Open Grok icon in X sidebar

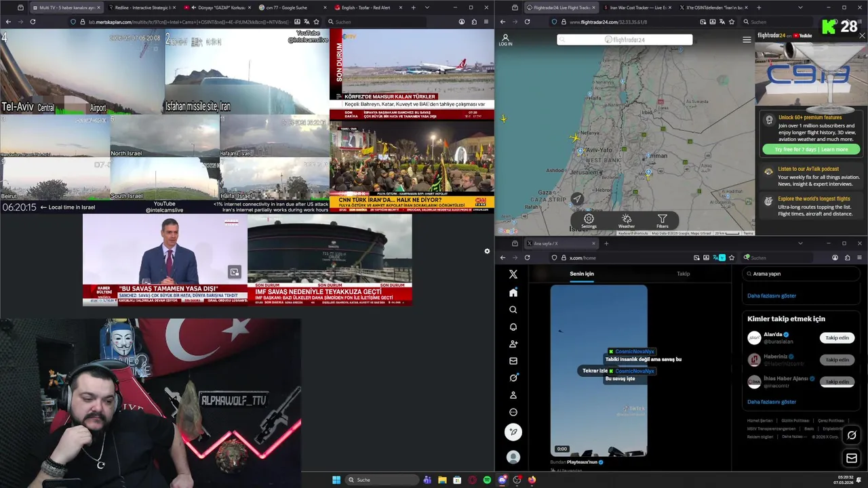513,378
